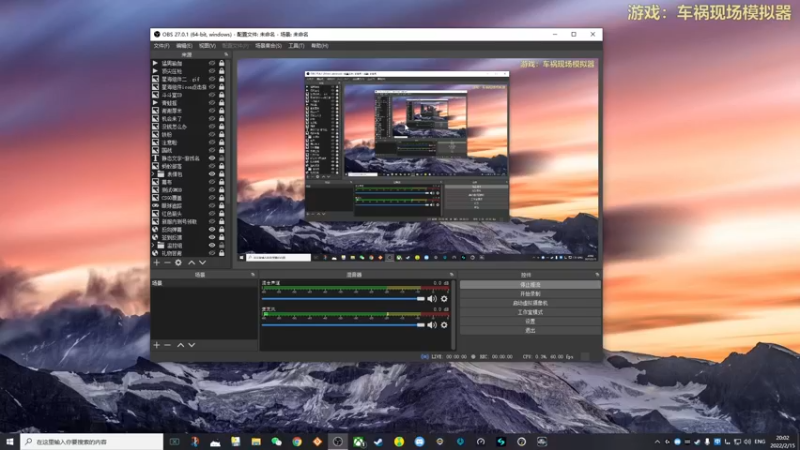The height and width of the screenshot is (450, 800).
Task: Undock the 控件 panel with its header icon
Action: 597,274
